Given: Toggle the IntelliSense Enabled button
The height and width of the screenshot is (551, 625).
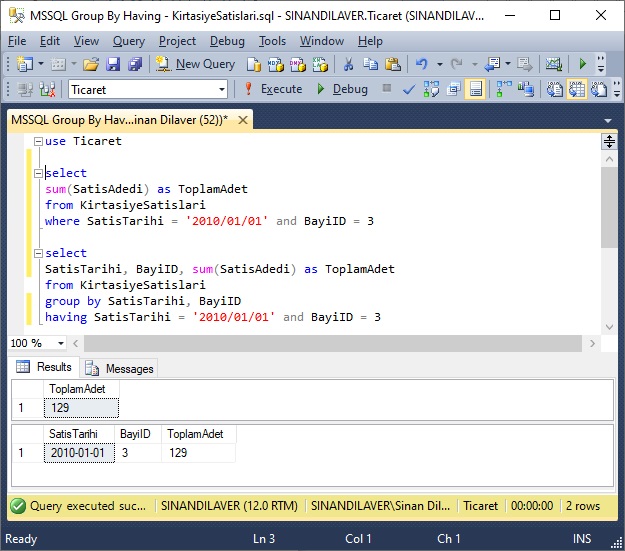Looking at the screenshot, I should pyautogui.click(x=476, y=89).
